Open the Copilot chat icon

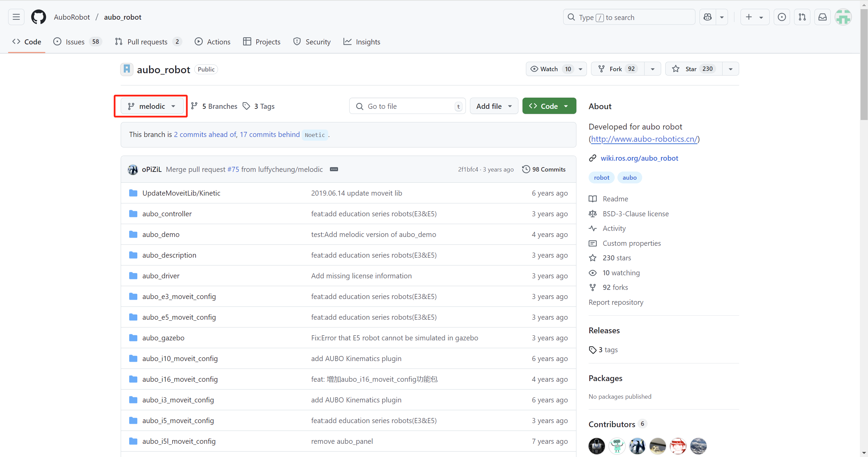(708, 17)
